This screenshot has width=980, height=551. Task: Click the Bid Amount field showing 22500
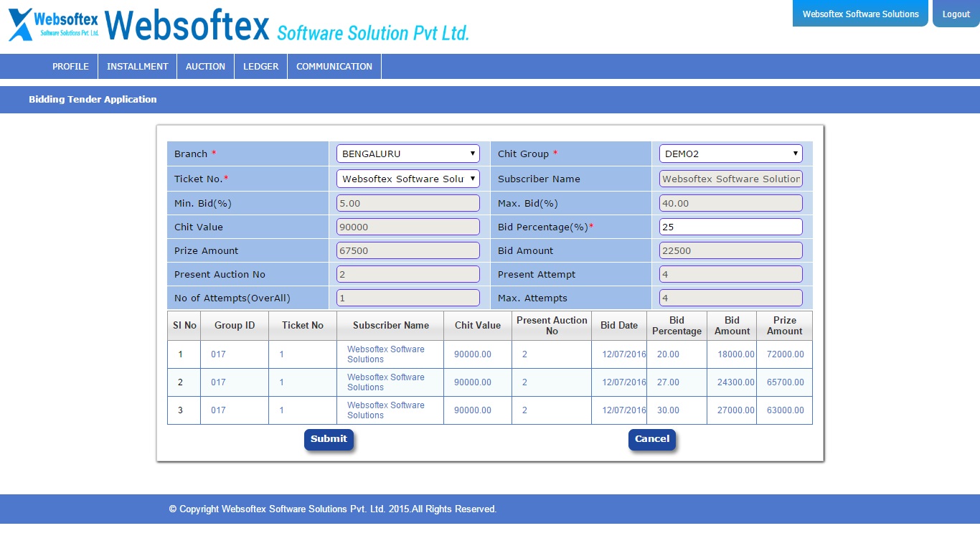pyautogui.click(x=731, y=250)
